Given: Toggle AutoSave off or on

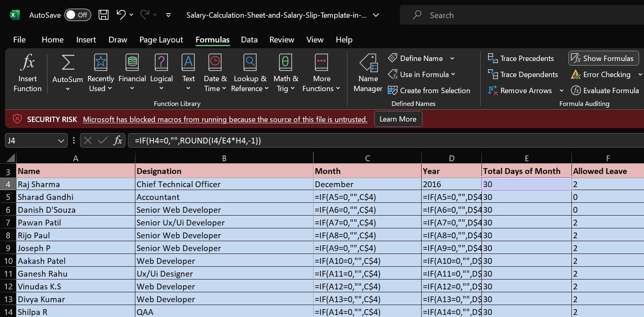Looking at the screenshot, I should pos(77,15).
